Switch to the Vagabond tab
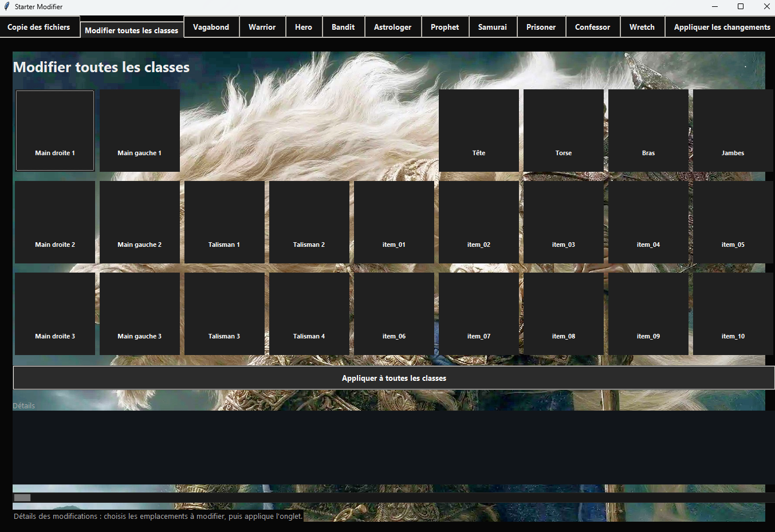Viewport: 775px width, 532px height. tap(211, 27)
